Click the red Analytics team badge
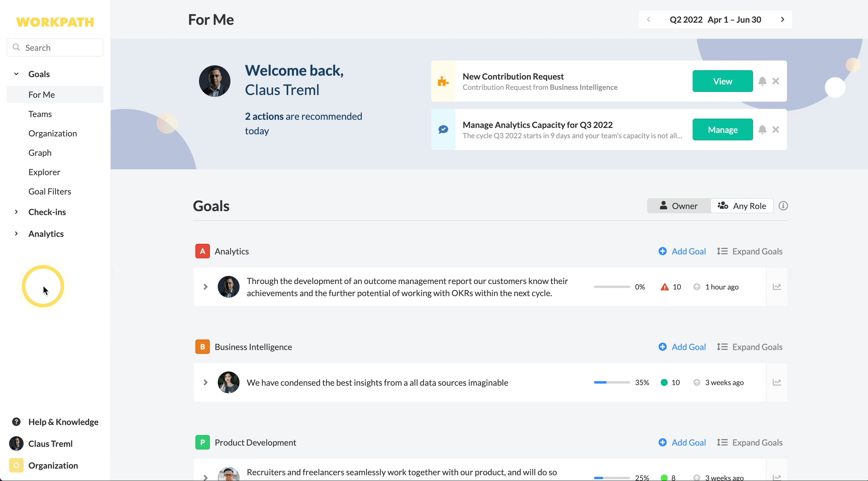The image size is (868, 481). (203, 251)
